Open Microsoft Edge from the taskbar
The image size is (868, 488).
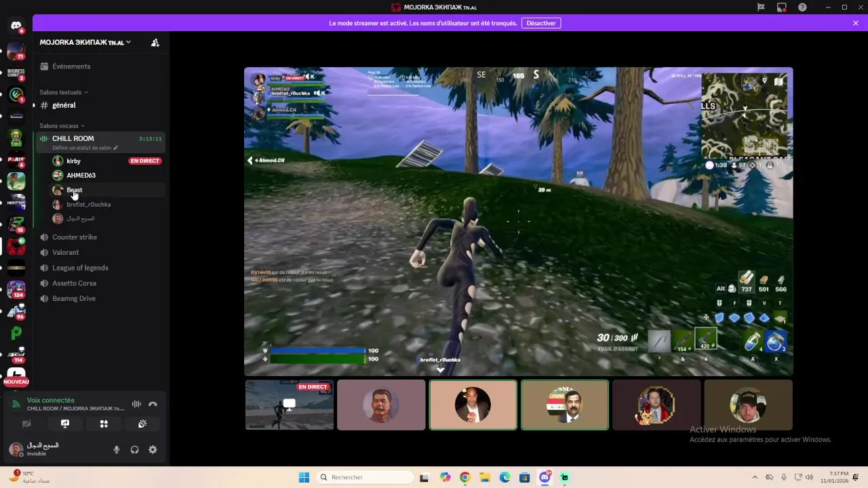click(505, 477)
